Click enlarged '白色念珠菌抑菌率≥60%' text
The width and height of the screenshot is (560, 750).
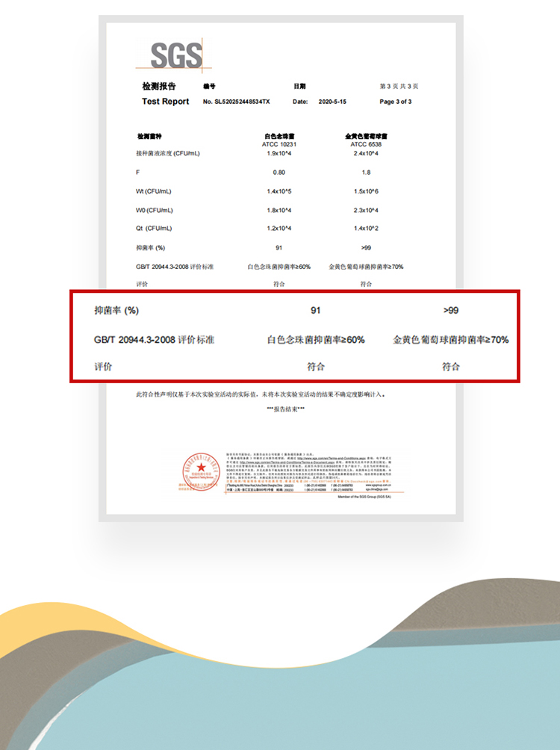pyautogui.click(x=316, y=340)
